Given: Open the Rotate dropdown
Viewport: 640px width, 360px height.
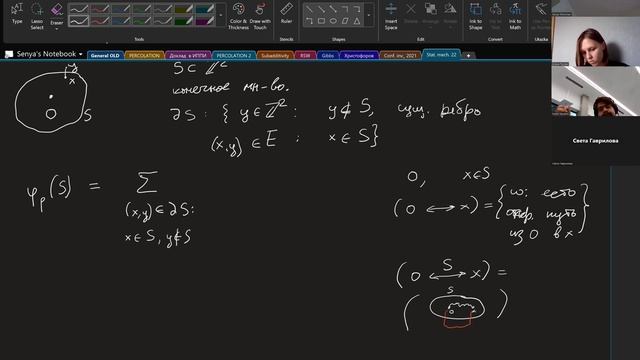Looking at the screenshot, I should click(x=450, y=16).
